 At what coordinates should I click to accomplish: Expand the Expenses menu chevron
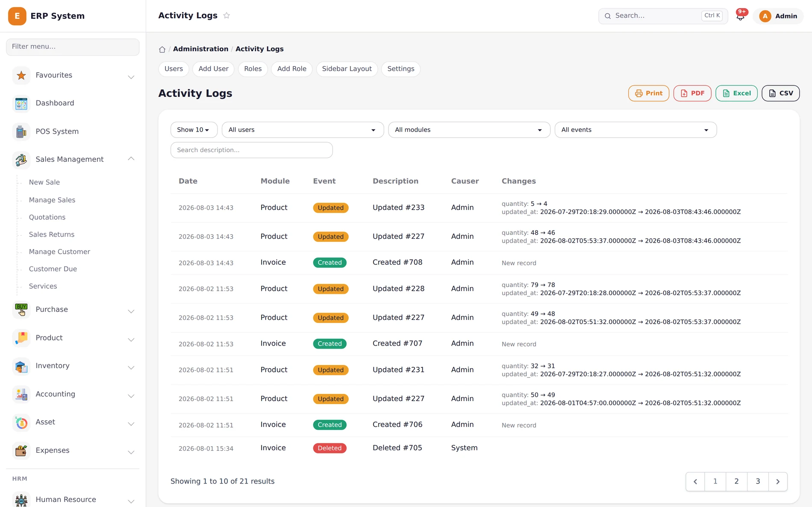(131, 452)
